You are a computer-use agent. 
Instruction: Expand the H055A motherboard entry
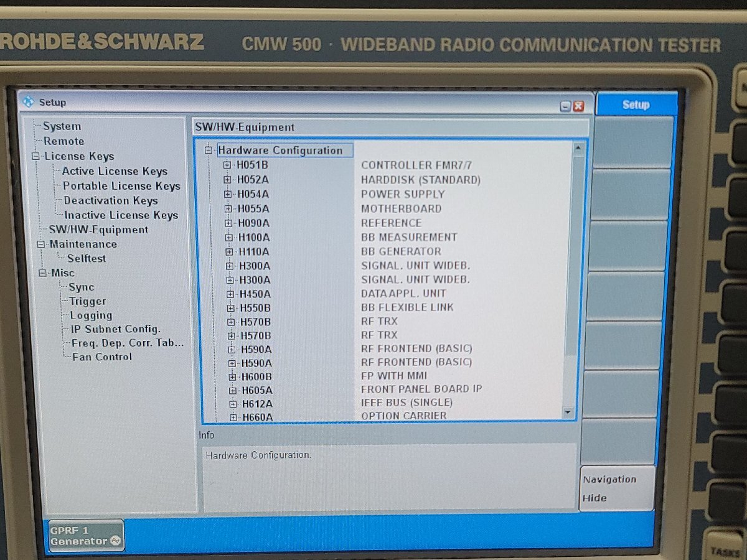click(228, 208)
